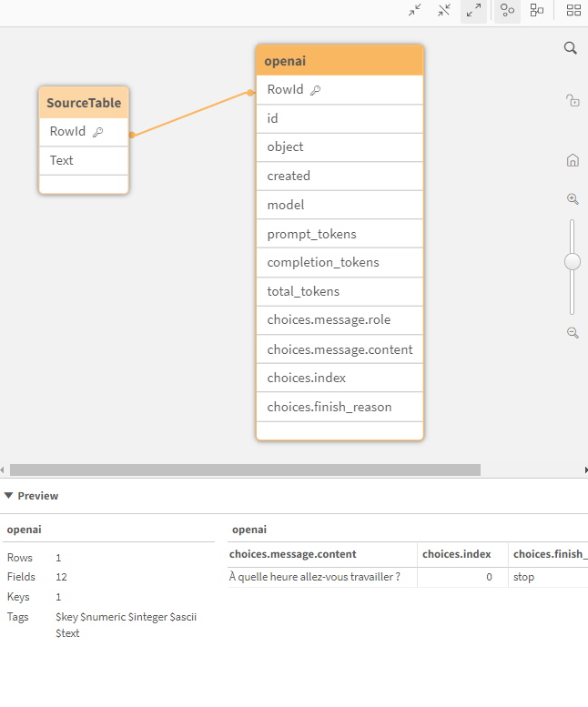Click the Show linked fields icon
The width and height of the screenshot is (588, 707).
point(444,10)
